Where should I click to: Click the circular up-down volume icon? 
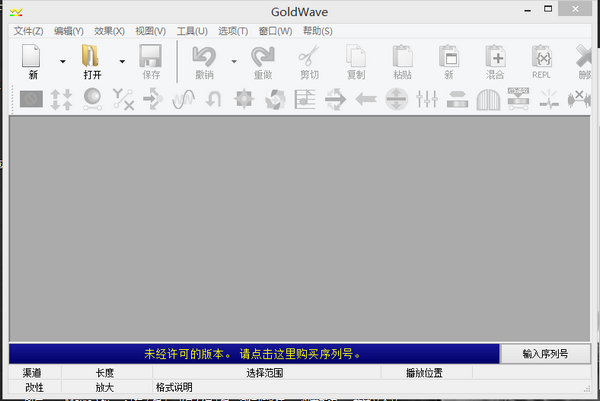(x=396, y=99)
